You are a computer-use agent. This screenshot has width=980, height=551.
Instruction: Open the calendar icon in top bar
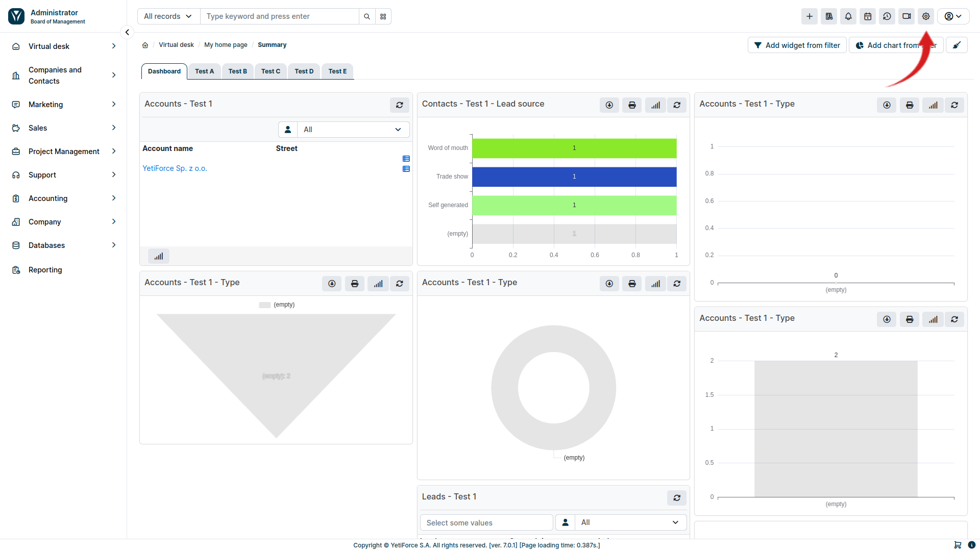(x=868, y=16)
